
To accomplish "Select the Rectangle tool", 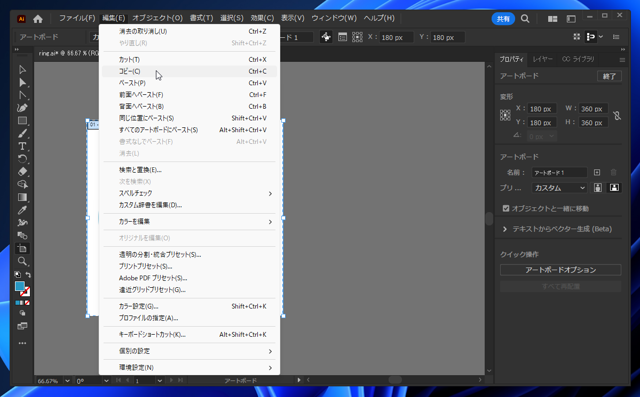I will (22, 121).
